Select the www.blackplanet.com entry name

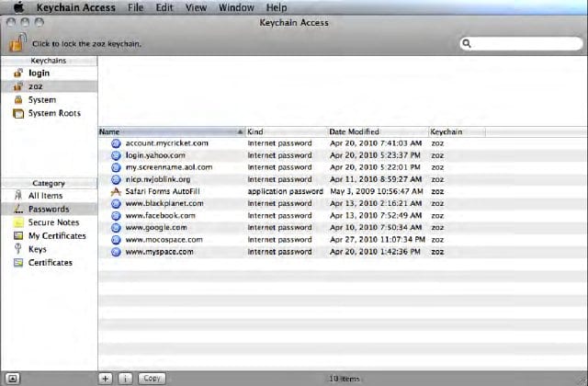pos(164,204)
